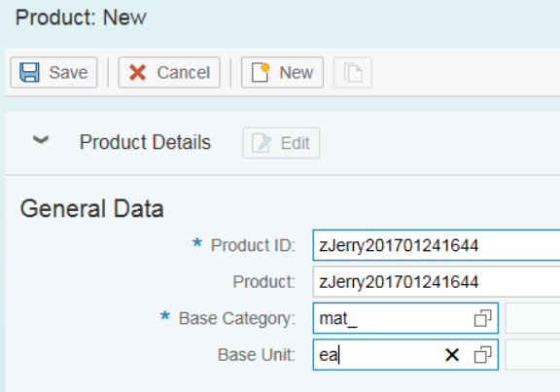Screen dimensions: 560x392
Task: Focus the Product description input field
Action: click(x=437, y=281)
